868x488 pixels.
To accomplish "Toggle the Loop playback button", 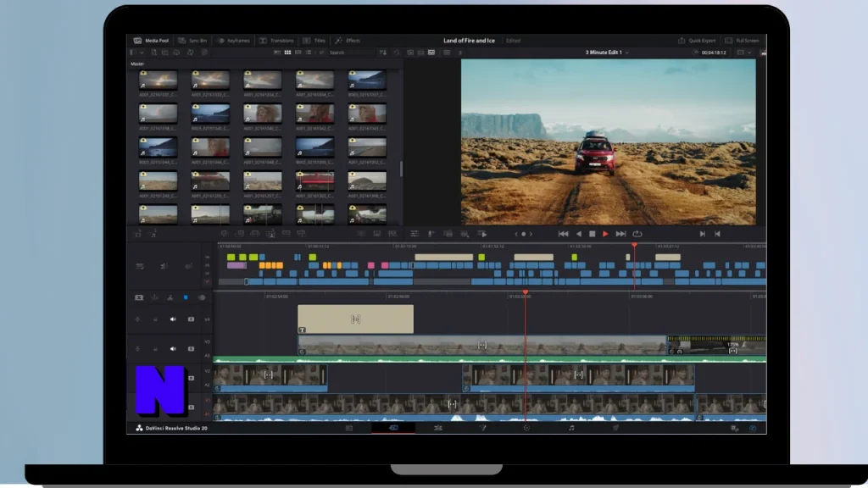I will coord(637,234).
